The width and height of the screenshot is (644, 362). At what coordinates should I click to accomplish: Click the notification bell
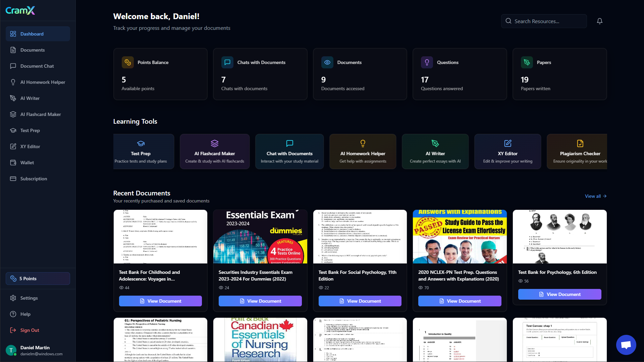click(599, 21)
